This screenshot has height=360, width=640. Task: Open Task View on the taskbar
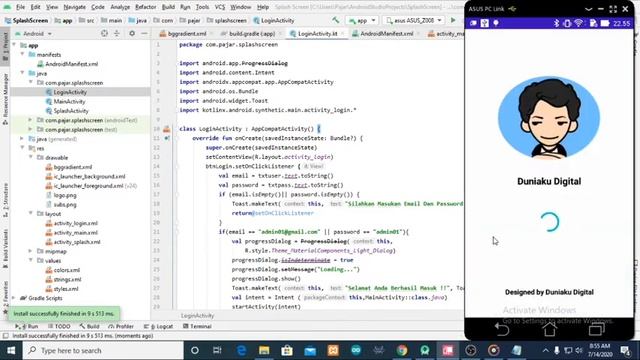pos(217,351)
